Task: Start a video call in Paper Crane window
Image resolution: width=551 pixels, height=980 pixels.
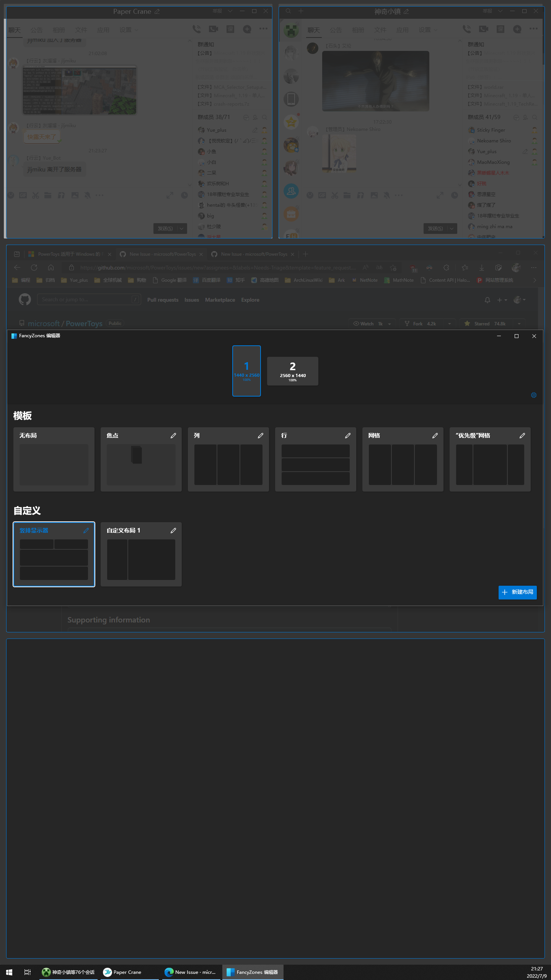Action: tap(214, 29)
